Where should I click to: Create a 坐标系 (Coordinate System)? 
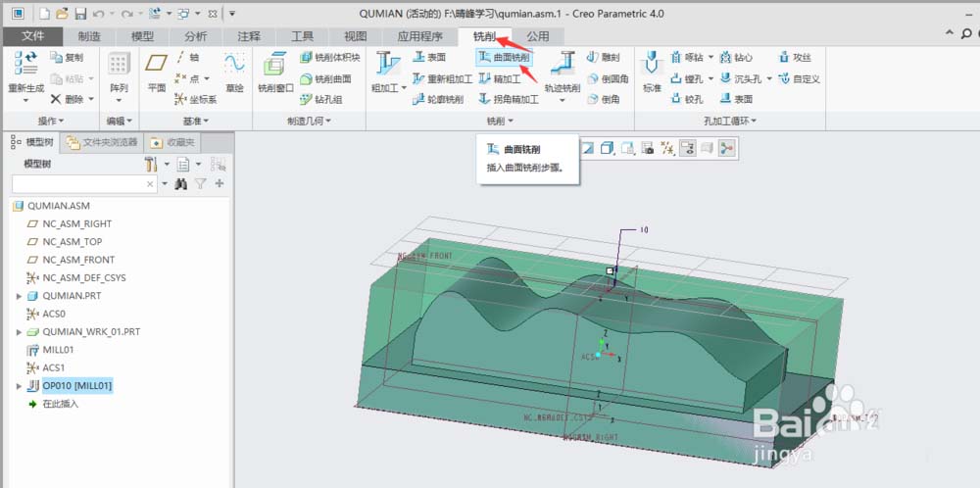point(195,99)
